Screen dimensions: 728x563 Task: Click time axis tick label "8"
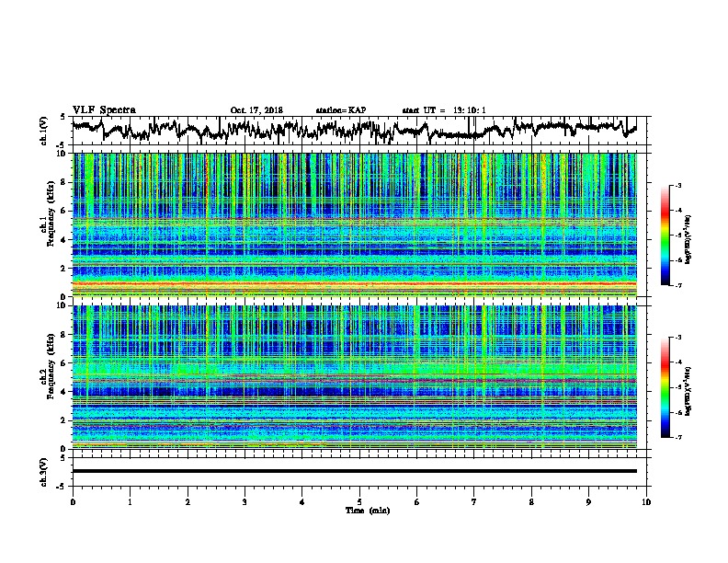531,502
